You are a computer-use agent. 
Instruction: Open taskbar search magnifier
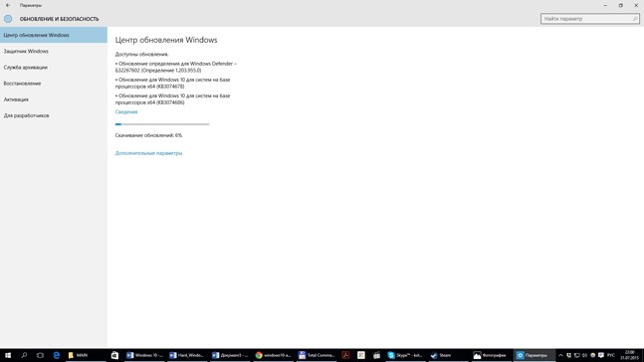point(24,355)
